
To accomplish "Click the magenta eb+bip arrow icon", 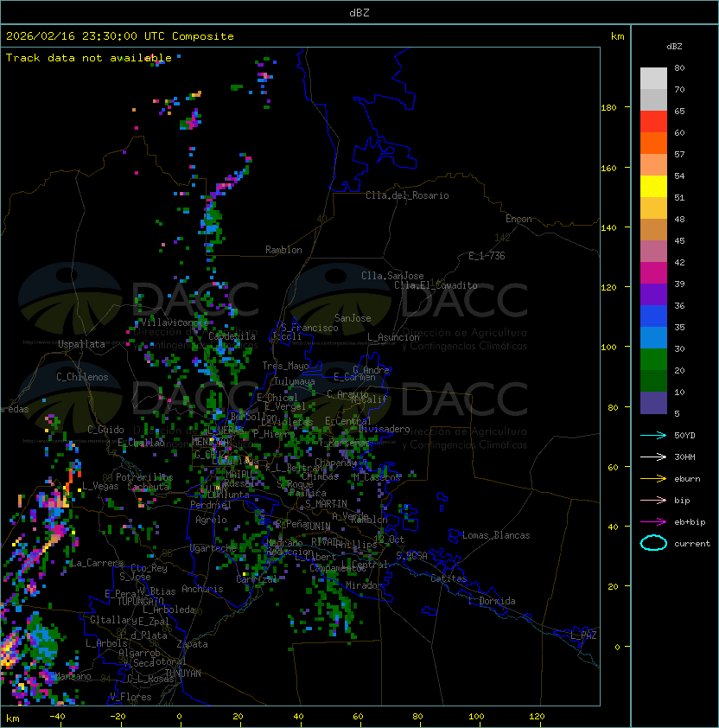I will (x=653, y=522).
